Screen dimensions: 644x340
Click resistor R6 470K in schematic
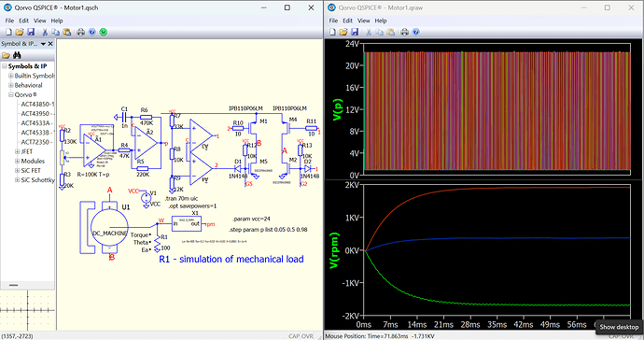tap(146, 117)
